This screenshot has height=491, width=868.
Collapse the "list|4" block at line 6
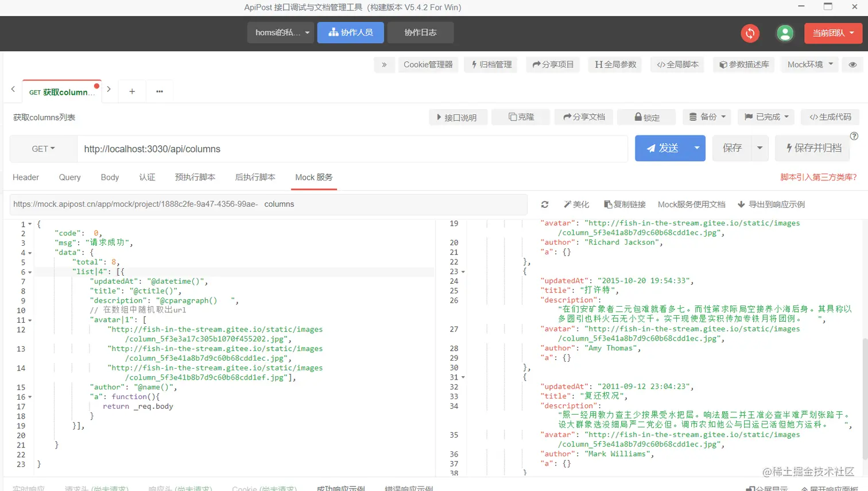click(30, 272)
